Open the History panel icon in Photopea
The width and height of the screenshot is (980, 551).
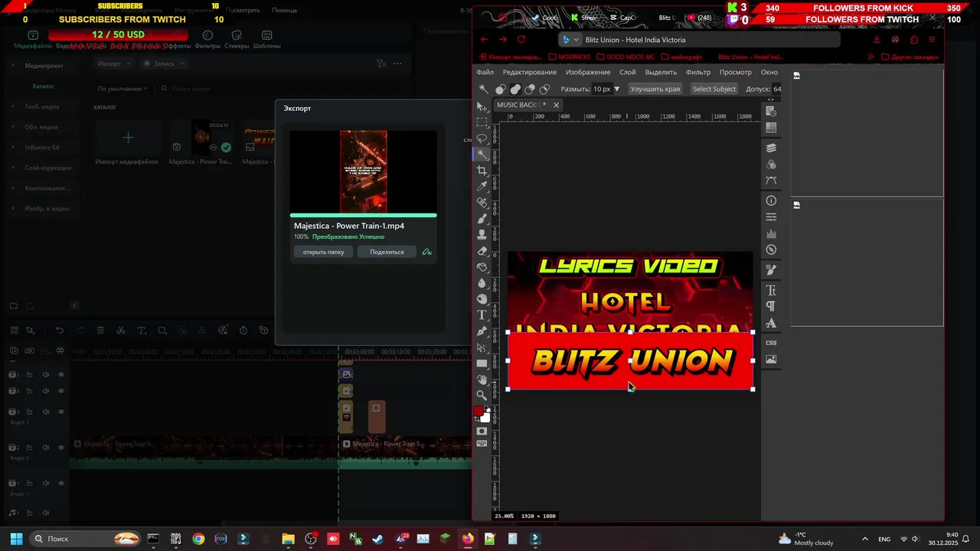click(771, 112)
